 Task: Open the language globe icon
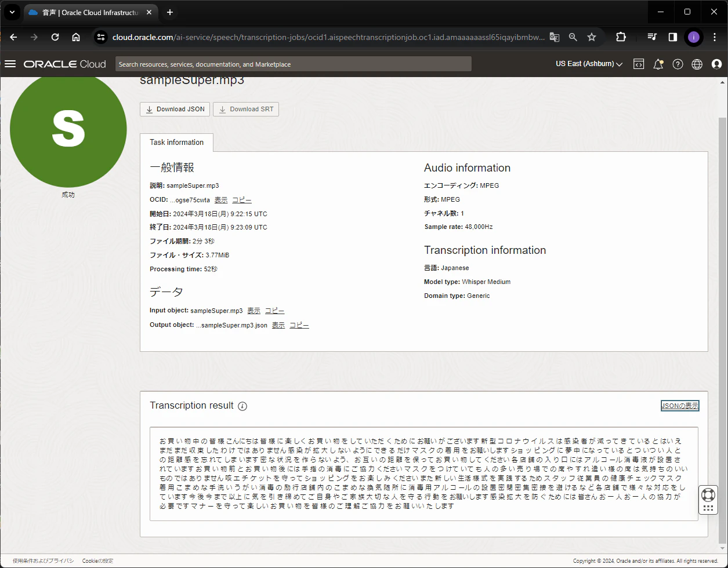[697, 64]
